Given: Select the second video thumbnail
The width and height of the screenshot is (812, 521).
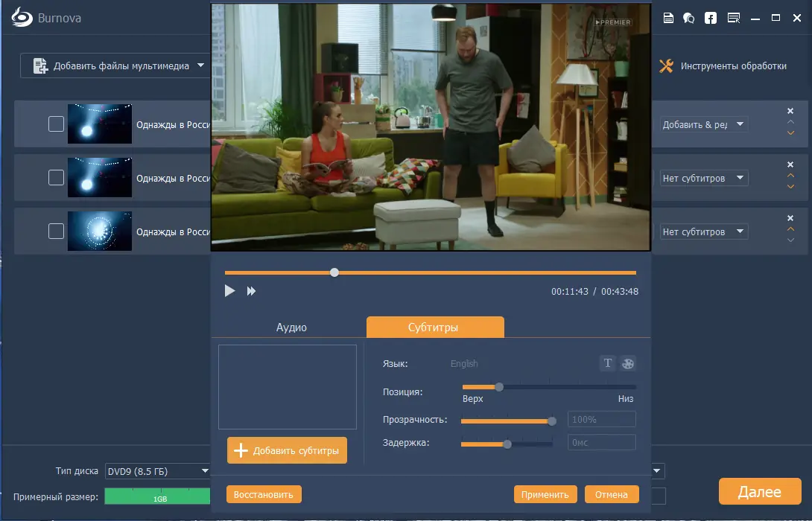Looking at the screenshot, I should pyautogui.click(x=99, y=177).
